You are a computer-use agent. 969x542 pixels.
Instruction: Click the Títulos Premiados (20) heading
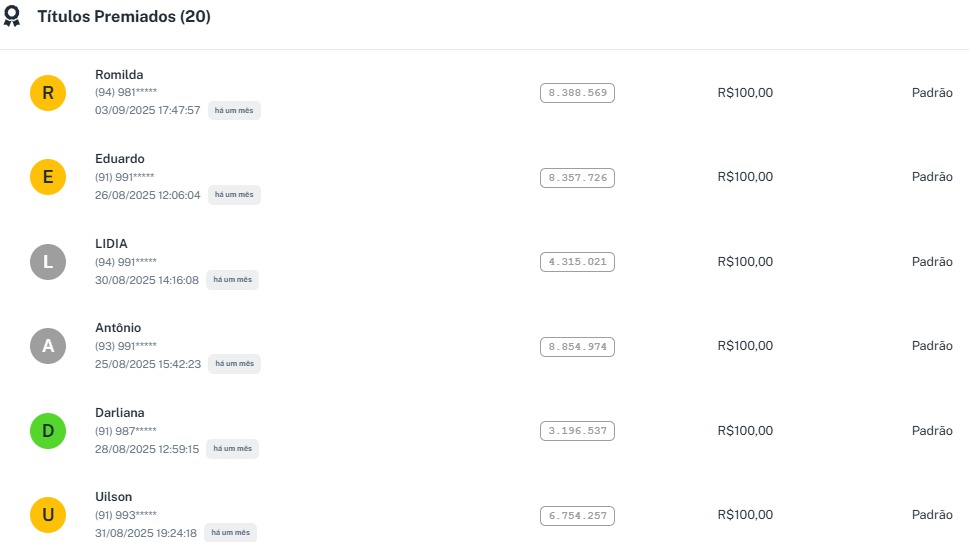click(x=124, y=17)
